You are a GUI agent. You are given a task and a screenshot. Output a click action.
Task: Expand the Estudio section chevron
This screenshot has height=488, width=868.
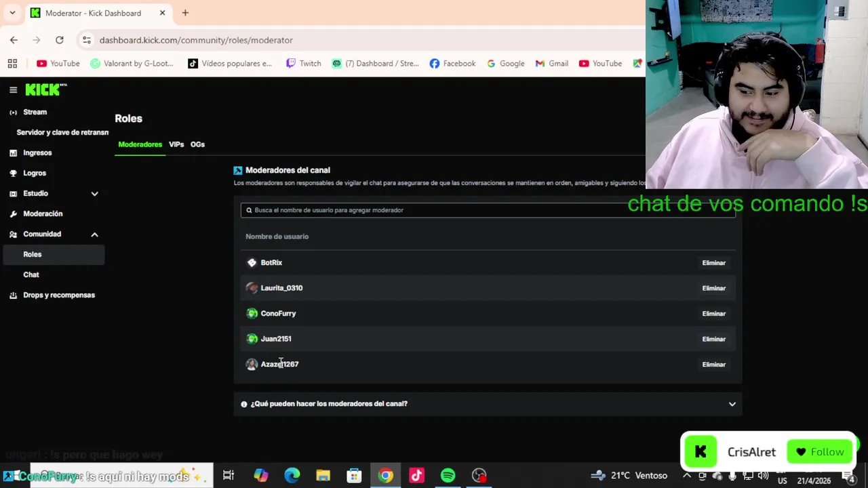pos(94,194)
